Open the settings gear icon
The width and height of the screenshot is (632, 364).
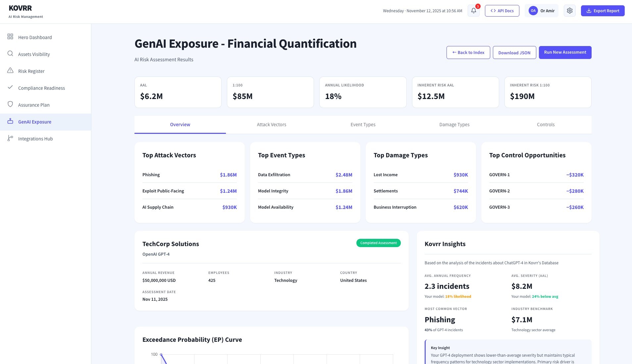tap(569, 11)
